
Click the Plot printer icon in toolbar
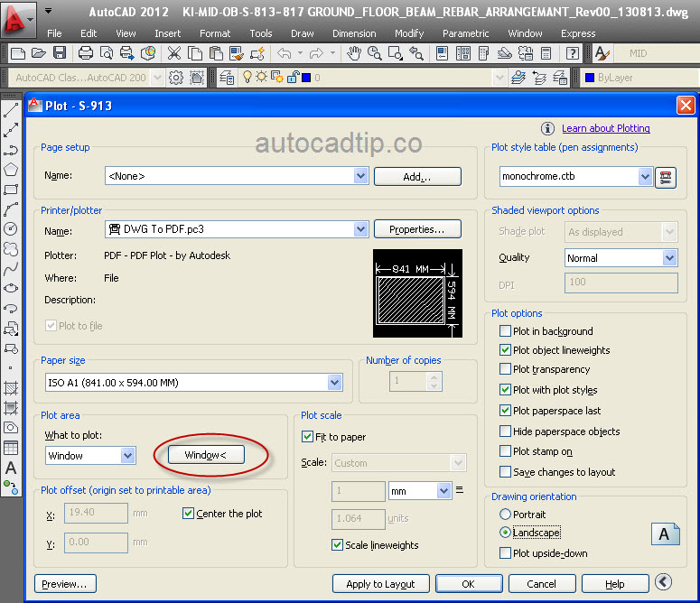(x=85, y=53)
